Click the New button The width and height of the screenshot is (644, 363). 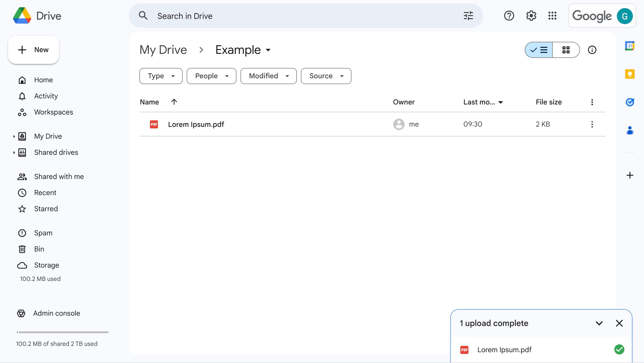tap(33, 50)
